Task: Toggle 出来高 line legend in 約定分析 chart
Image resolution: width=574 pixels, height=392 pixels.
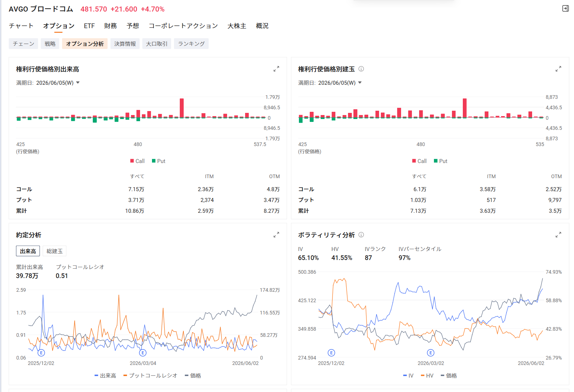Action: coord(105,375)
